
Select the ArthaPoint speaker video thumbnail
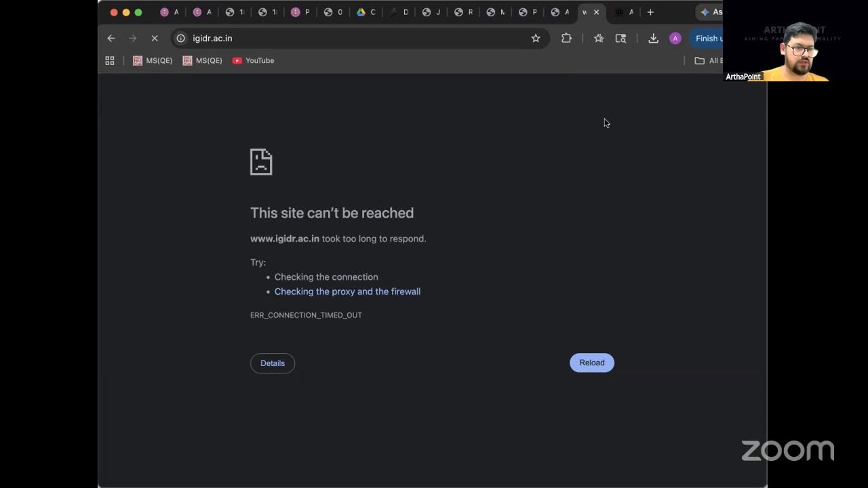tap(795, 41)
